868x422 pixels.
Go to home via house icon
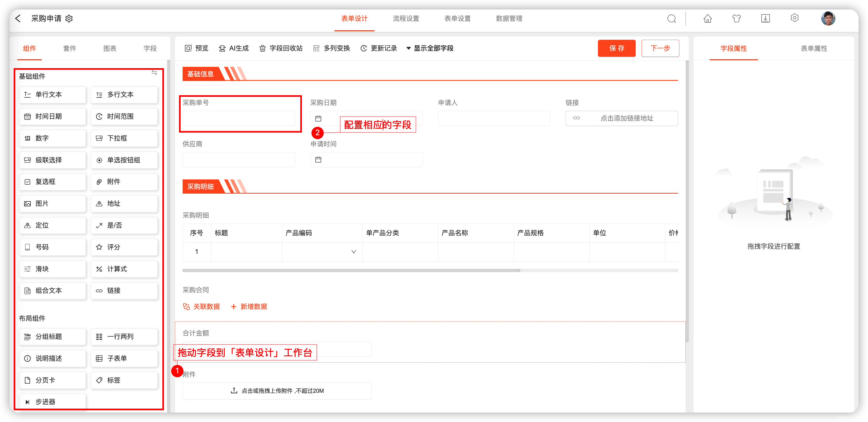coord(707,19)
